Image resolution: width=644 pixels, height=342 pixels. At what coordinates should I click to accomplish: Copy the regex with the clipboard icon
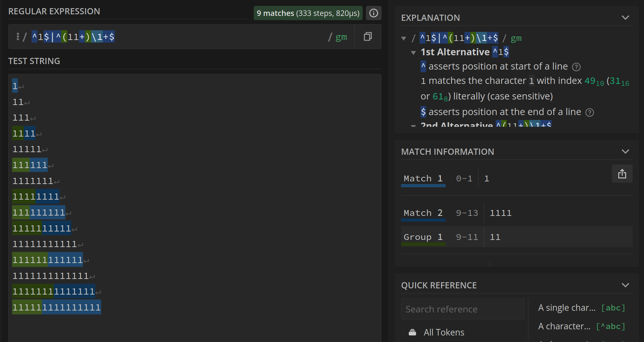click(368, 36)
